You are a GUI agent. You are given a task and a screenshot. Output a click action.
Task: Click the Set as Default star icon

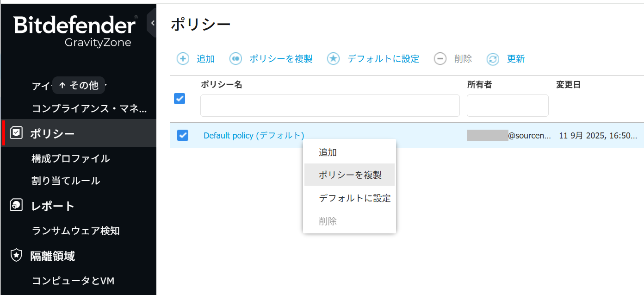[334, 59]
